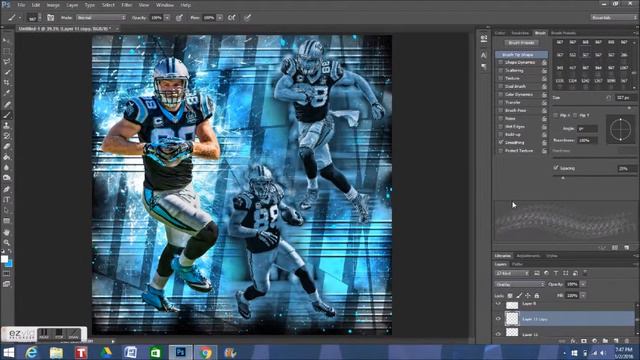Check the Flip X option
The image size is (640, 360).
pyautogui.click(x=556, y=116)
